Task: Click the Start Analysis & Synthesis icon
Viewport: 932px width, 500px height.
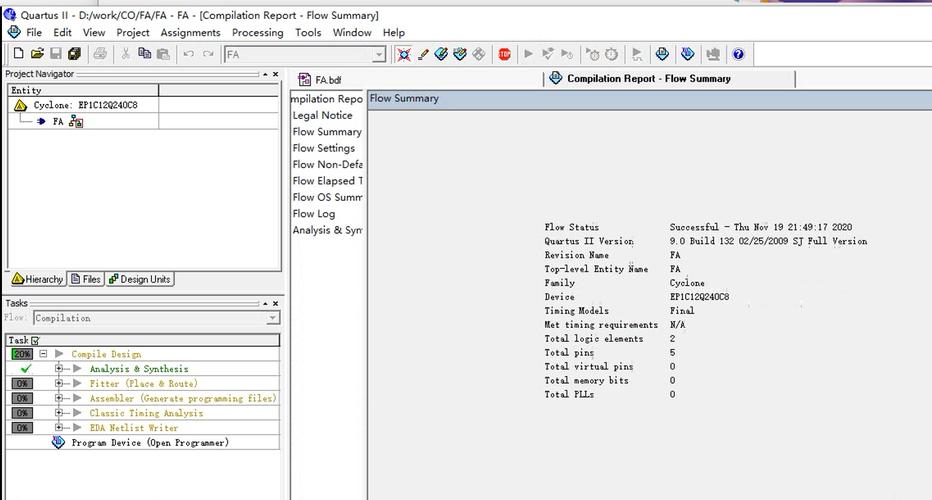Action: pos(547,54)
